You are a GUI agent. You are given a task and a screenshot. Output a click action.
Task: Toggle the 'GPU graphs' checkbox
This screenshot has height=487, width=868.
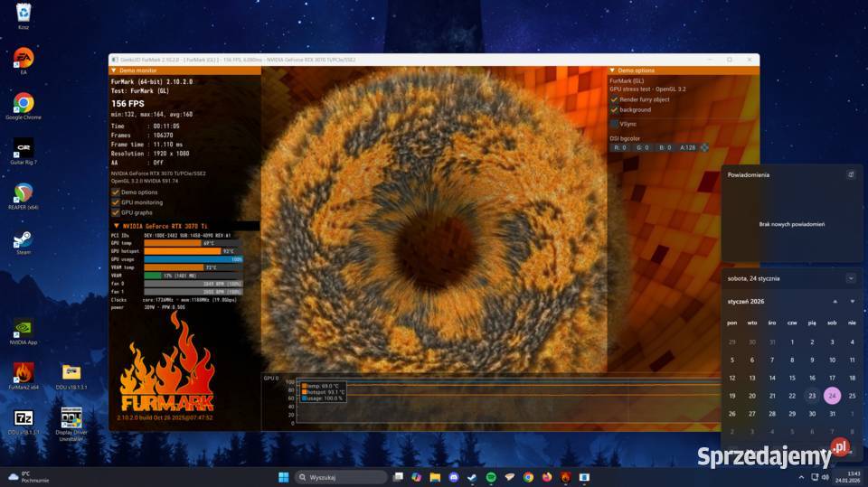coord(116,212)
